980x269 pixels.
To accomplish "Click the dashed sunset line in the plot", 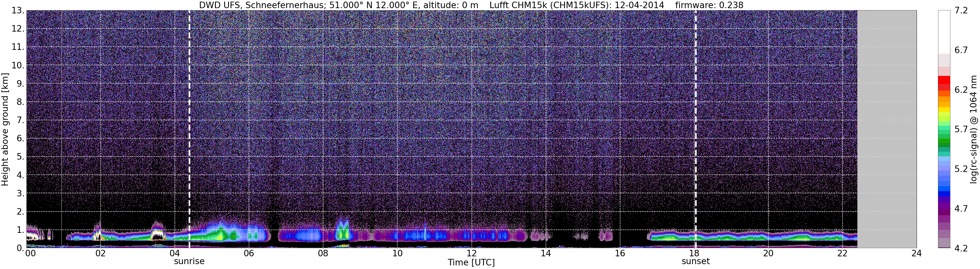I will 696,129.
